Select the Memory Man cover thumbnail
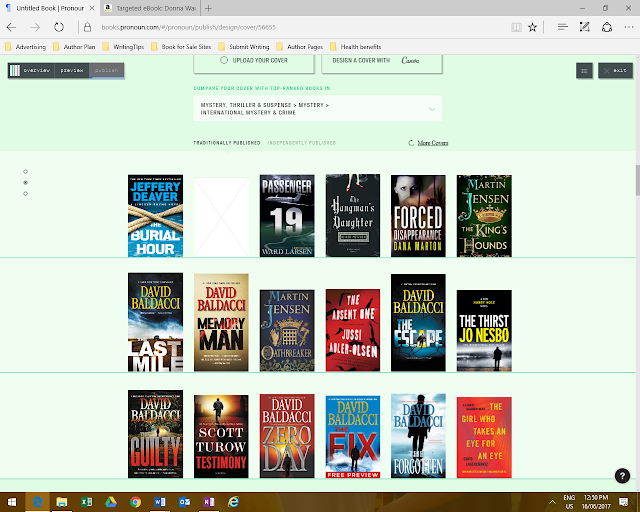 tap(221, 323)
